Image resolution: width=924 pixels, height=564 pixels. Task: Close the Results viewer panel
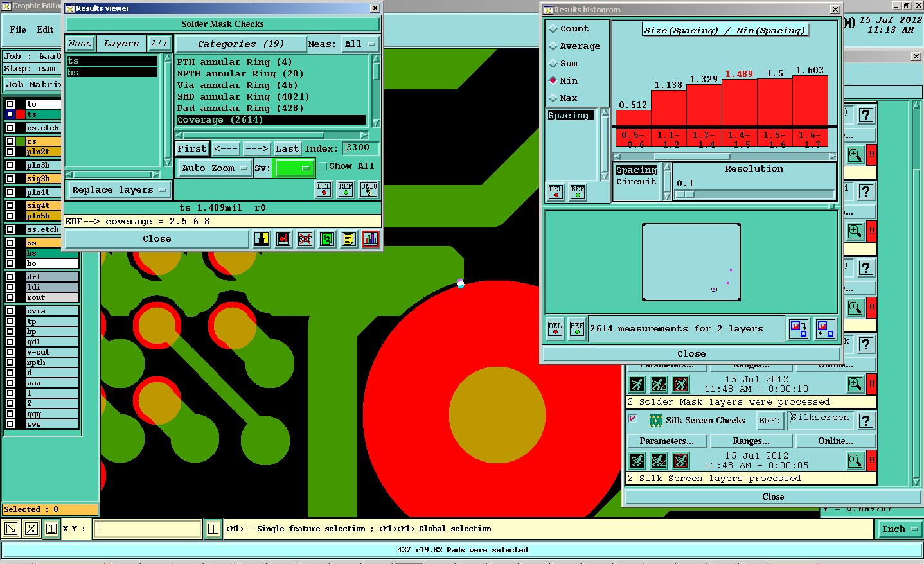click(157, 239)
